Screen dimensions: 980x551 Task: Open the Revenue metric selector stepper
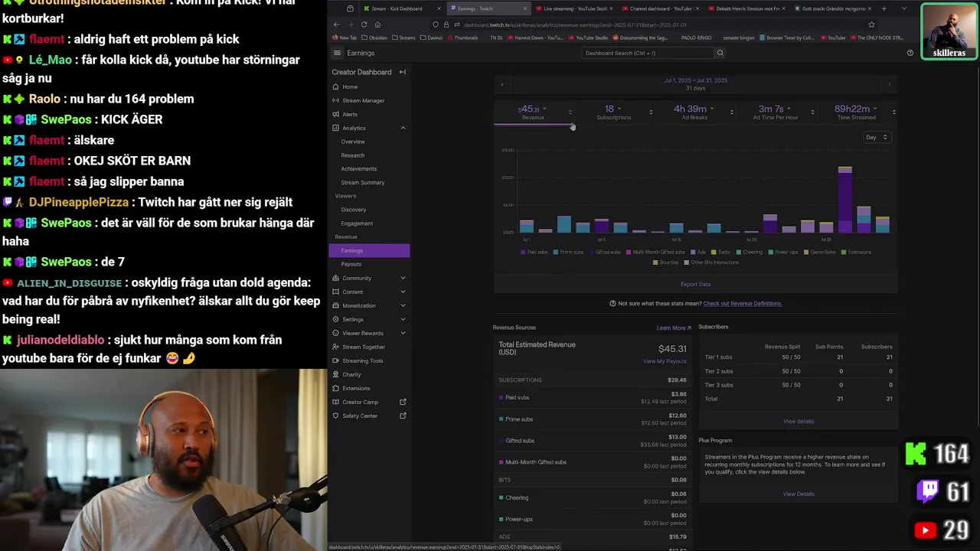pos(570,112)
